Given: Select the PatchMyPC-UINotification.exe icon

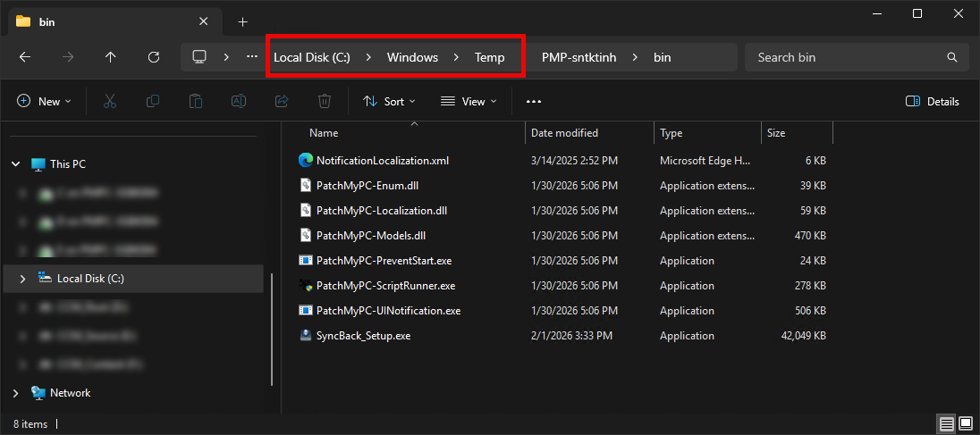Looking at the screenshot, I should coord(306,310).
